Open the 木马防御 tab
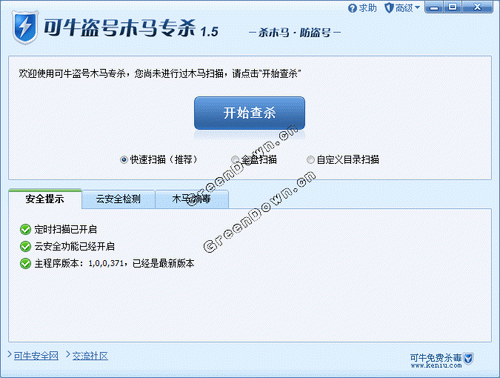This screenshot has width=500, height=378. pos(192,199)
